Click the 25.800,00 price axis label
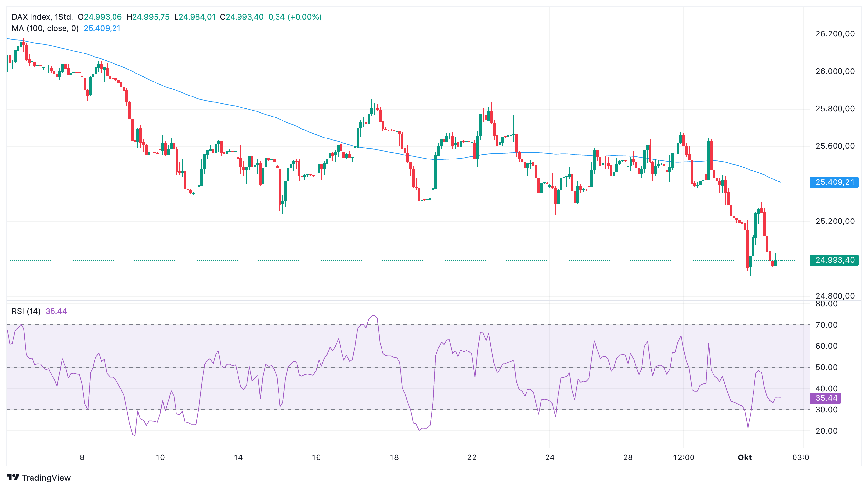The width and height of the screenshot is (868, 489). pos(835,109)
